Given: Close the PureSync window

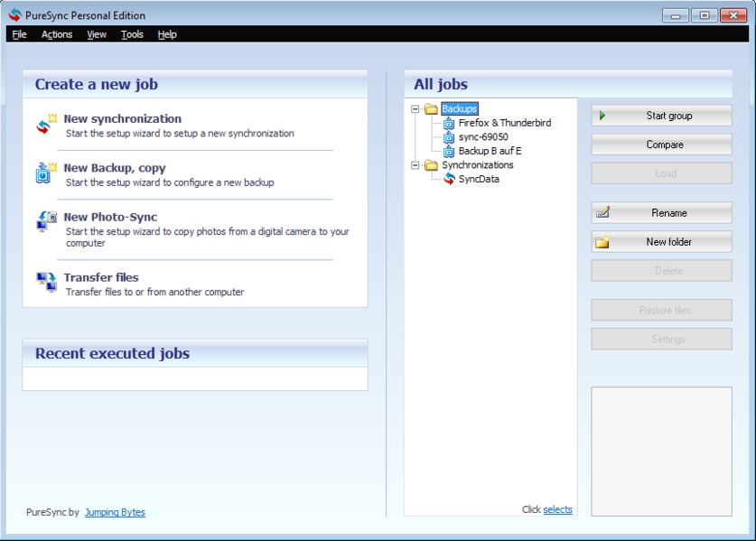Looking at the screenshot, I should [733, 15].
